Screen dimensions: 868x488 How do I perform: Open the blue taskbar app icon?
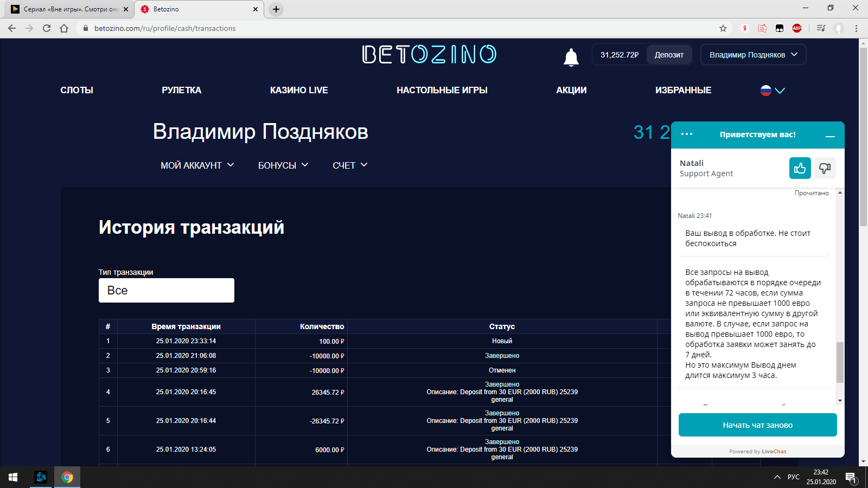pyautogui.click(x=41, y=477)
